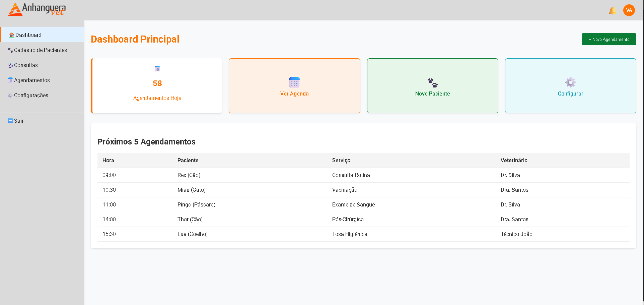Open notifications with the bell icon
Viewport: 644px width, 305px height.
[x=613, y=10]
